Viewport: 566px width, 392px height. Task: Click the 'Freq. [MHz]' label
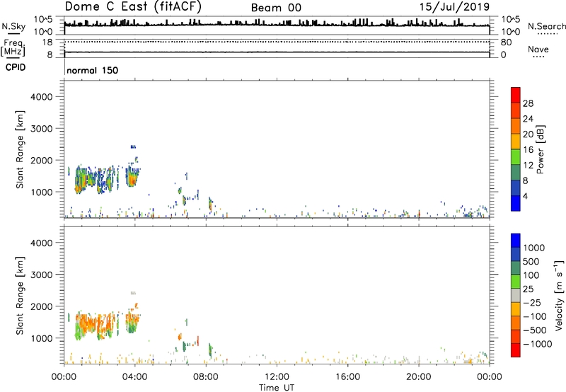coord(13,48)
